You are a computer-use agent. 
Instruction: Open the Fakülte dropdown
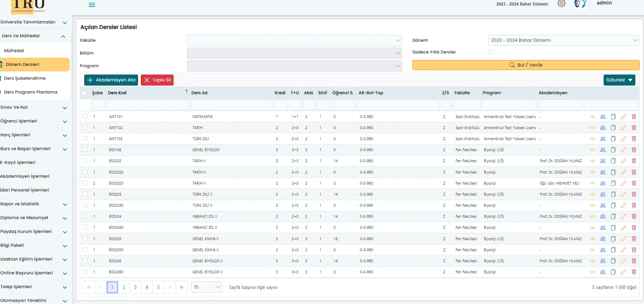[x=294, y=40]
